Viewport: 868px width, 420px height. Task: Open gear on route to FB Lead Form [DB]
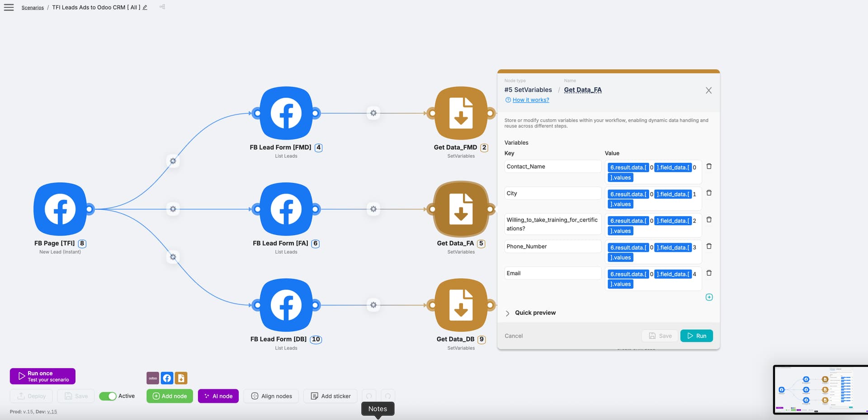(x=173, y=257)
